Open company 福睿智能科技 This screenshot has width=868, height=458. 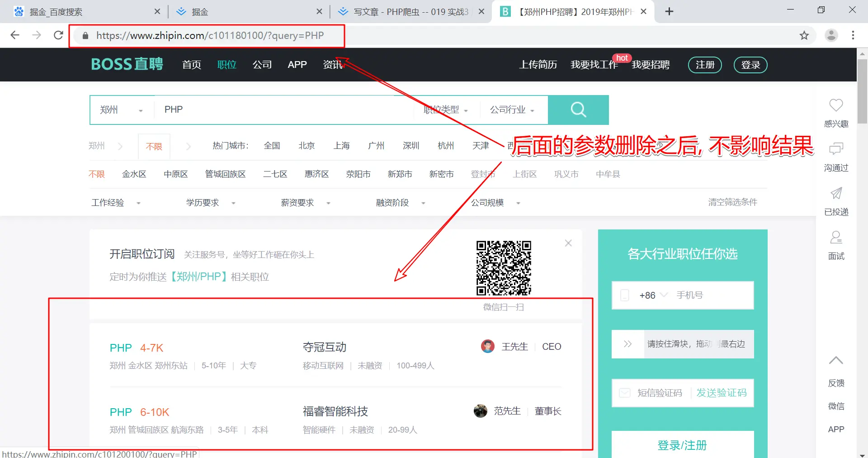[x=335, y=411]
